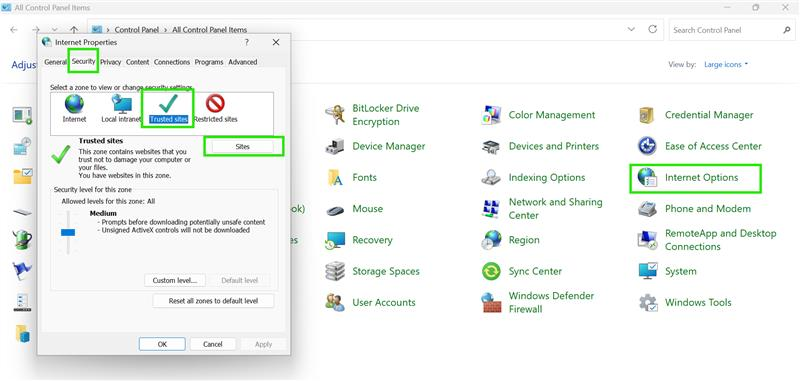Open the User Accounts icon
800x381 pixels.
pyautogui.click(x=335, y=302)
